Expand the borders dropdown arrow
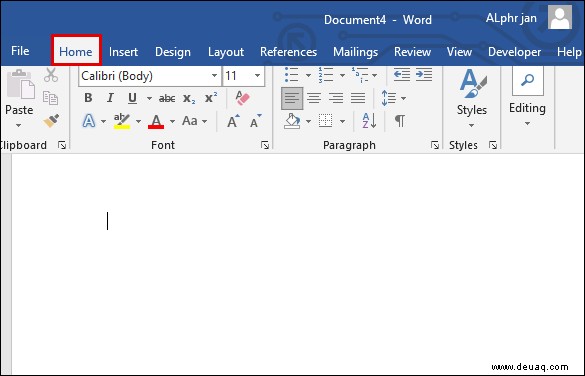The width and height of the screenshot is (585, 376). tap(342, 121)
